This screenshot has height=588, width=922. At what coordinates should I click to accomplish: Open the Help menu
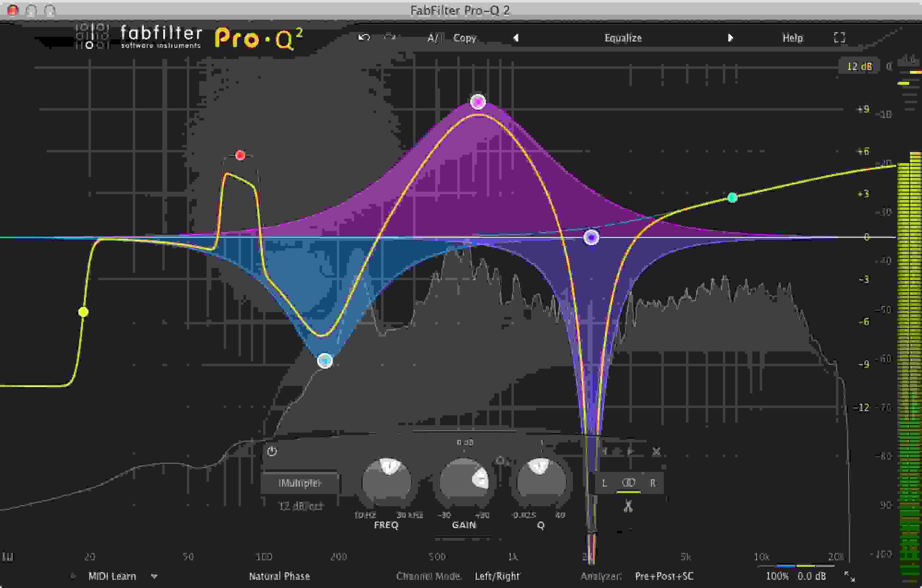(792, 38)
